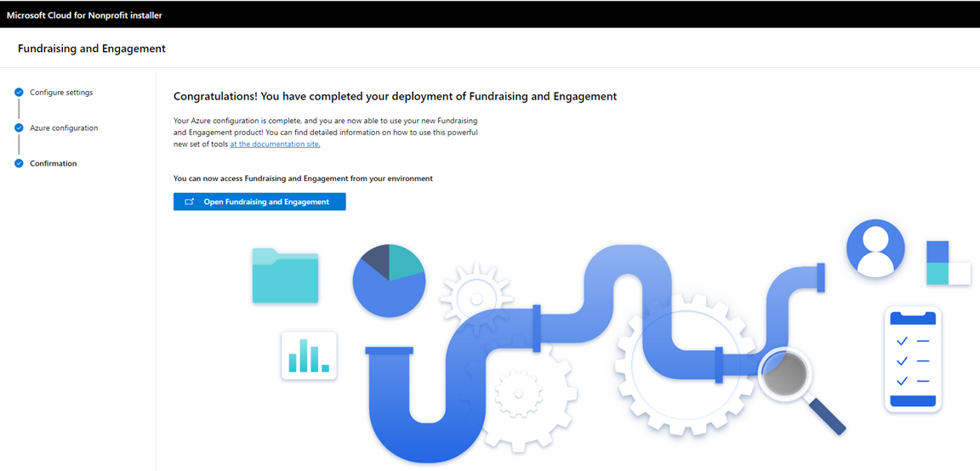Screen dimensions: 980x471
Task: Click the pie chart illustration
Action: tap(389, 281)
